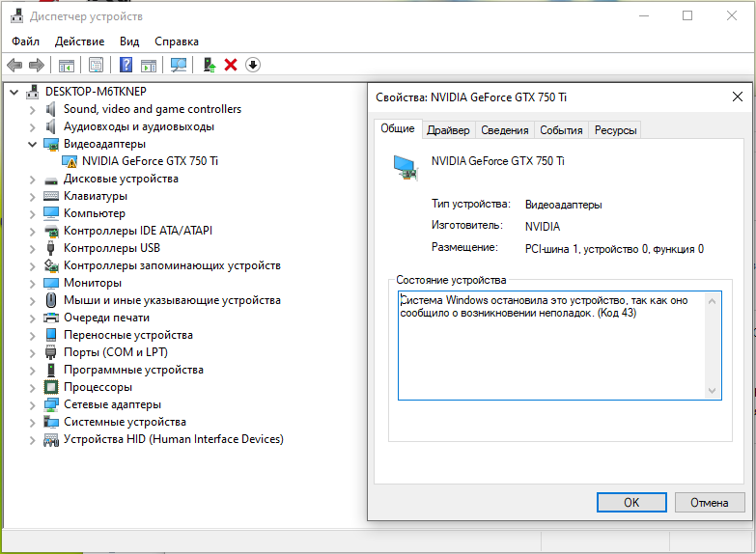The width and height of the screenshot is (756, 554).
Task: Open the blue Help toolbar icon
Action: (x=126, y=65)
